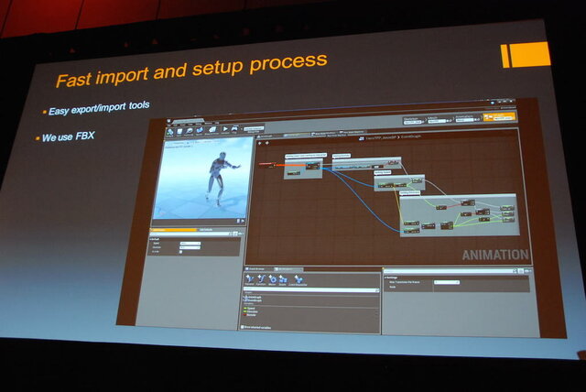Select the My Blueprint panel tab

coord(288,269)
